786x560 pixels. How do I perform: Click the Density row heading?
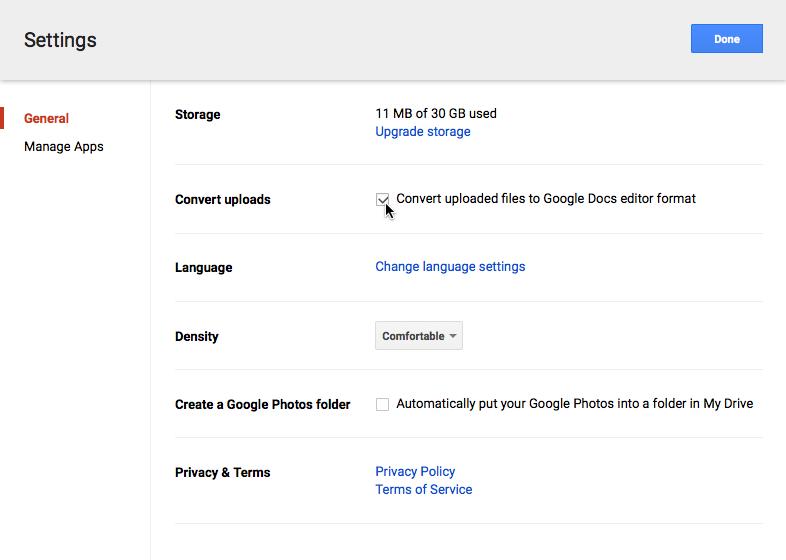196,336
